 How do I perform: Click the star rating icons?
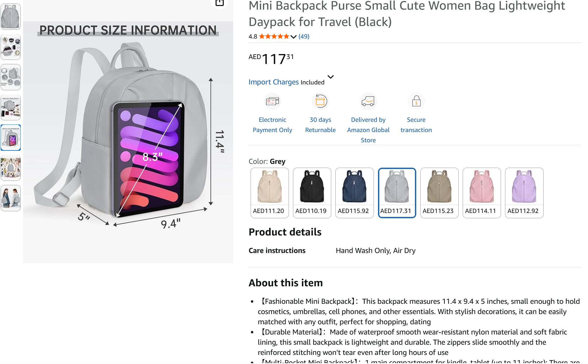coord(274,37)
